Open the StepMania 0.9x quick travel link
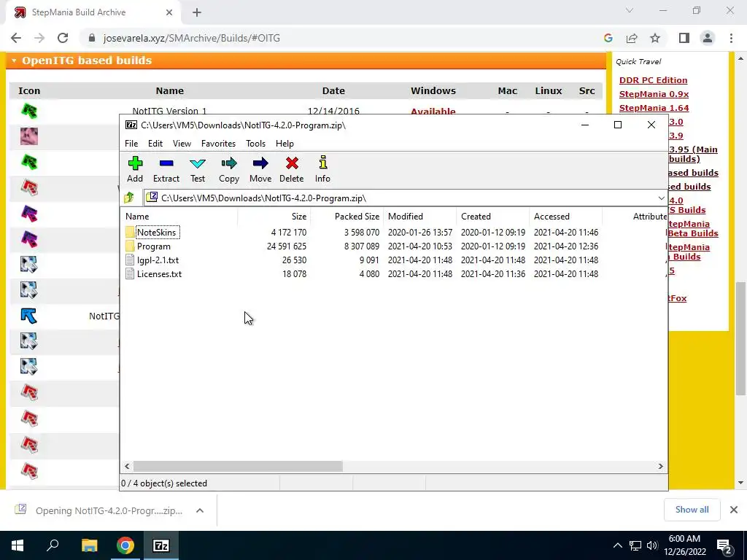 [654, 94]
